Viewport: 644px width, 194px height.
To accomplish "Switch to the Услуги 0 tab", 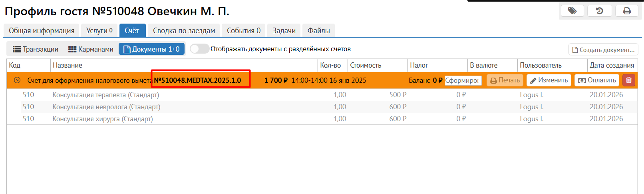I will [x=99, y=30].
